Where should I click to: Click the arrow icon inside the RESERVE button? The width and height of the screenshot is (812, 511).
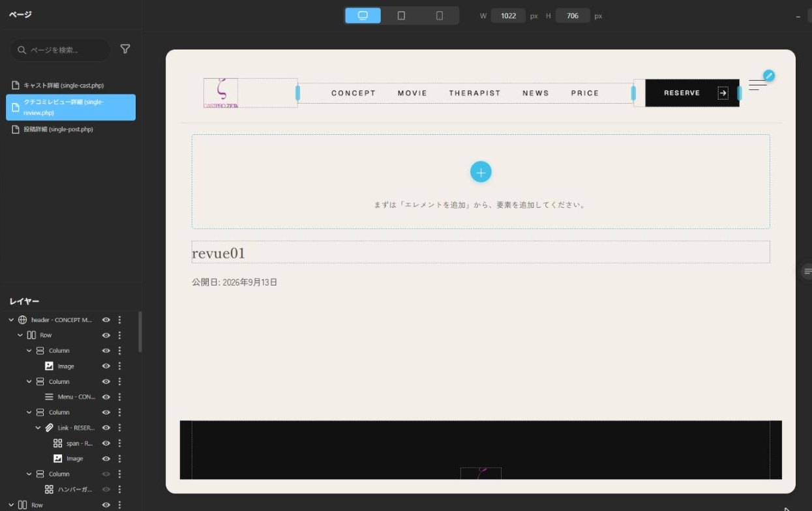723,93
